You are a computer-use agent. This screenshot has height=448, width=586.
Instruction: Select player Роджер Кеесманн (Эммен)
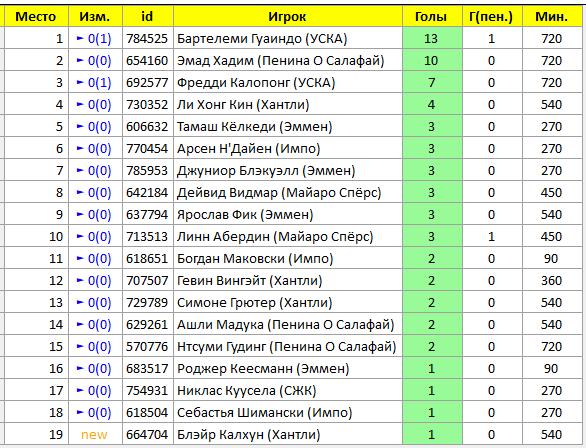pyautogui.click(x=263, y=369)
